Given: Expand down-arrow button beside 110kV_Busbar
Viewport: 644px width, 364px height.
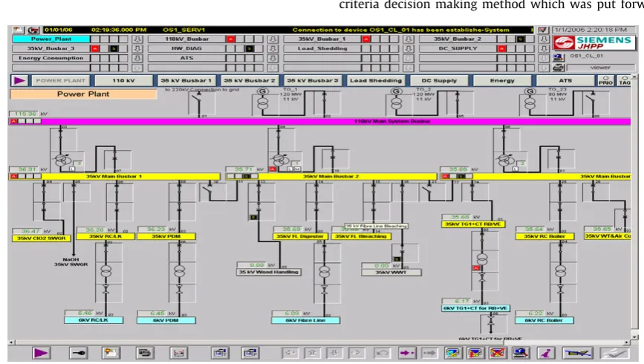Looking at the screenshot, I should coord(273,39).
